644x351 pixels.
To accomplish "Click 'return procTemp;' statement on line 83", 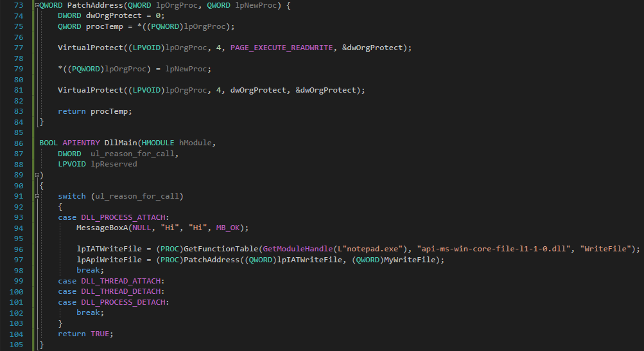I will coord(95,111).
